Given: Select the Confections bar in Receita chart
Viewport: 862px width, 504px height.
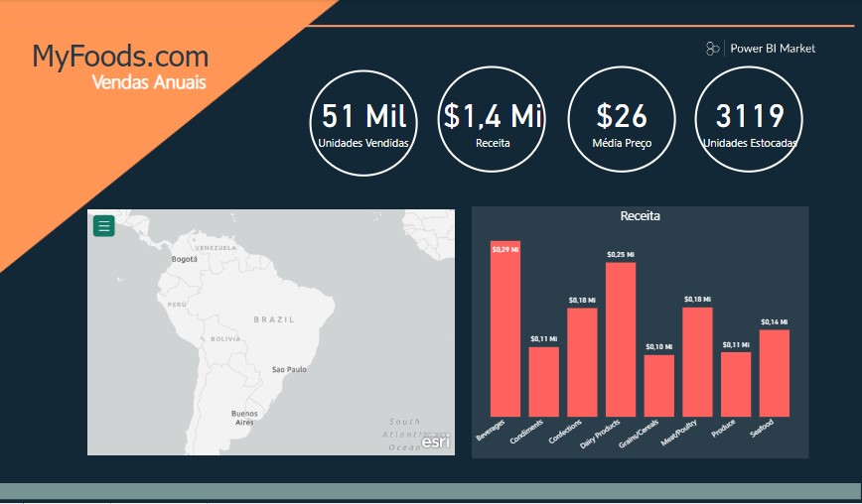Looking at the screenshot, I should (582, 362).
